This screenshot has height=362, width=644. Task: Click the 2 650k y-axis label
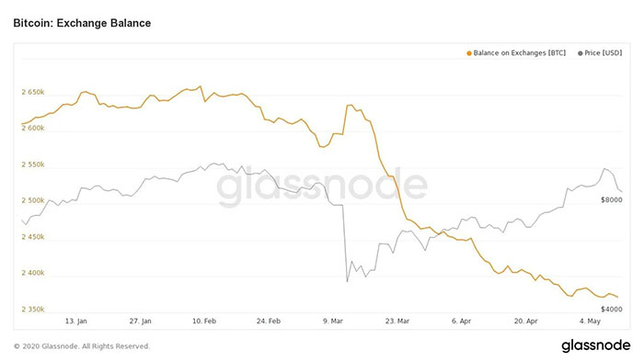point(33,92)
